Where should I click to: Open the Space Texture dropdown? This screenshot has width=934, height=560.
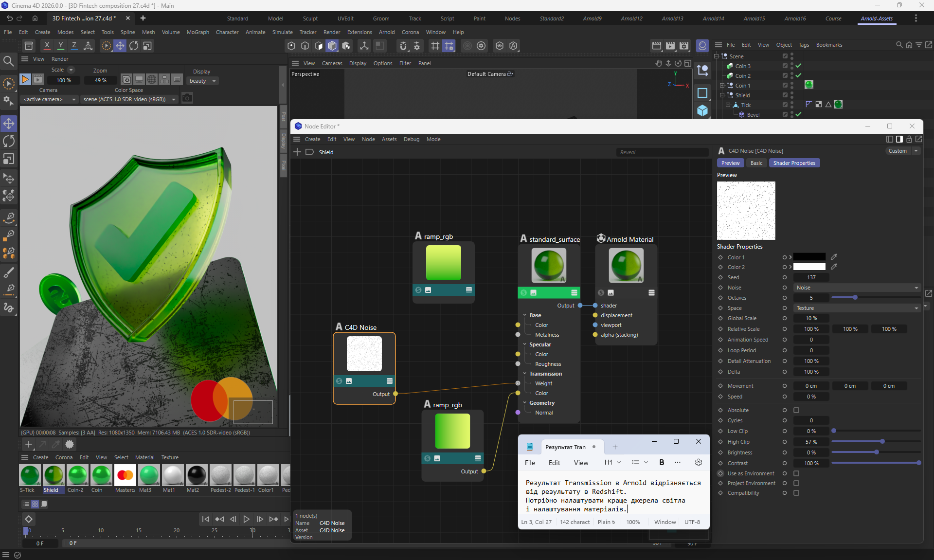coord(856,308)
